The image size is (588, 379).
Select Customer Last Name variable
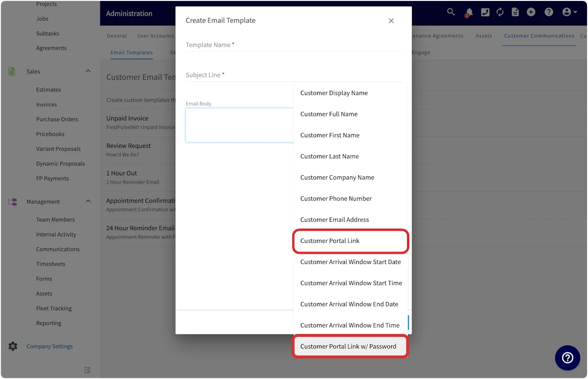[x=350, y=156]
